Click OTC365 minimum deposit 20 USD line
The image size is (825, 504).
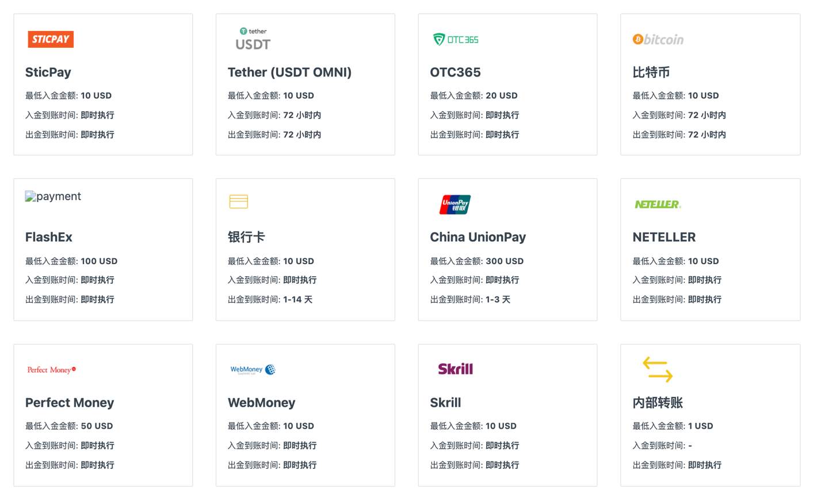click(473, 96)
